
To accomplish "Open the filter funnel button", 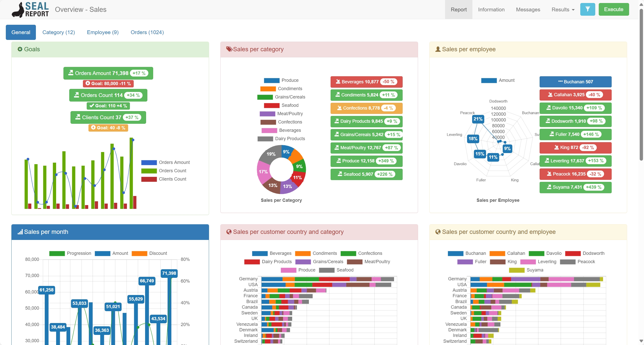I will point(588,9).
